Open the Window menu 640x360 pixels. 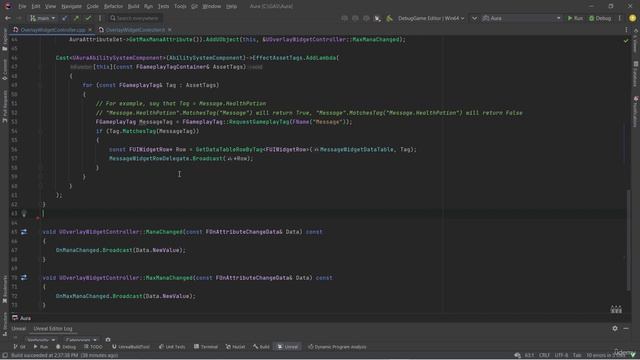[x=211, y=7]
